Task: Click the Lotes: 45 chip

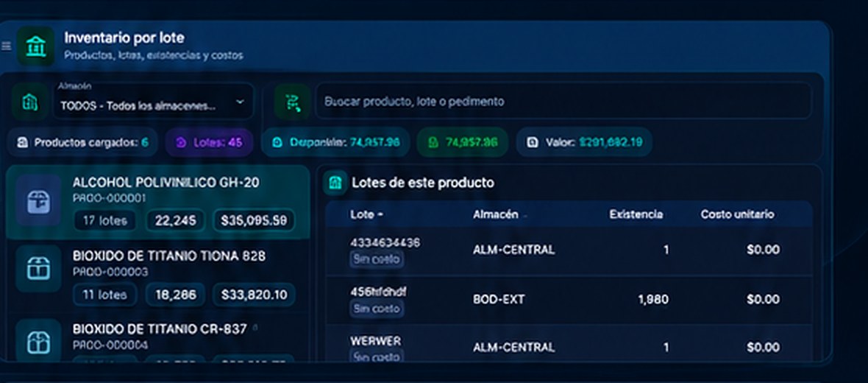Action: click(x=209, y=142)
